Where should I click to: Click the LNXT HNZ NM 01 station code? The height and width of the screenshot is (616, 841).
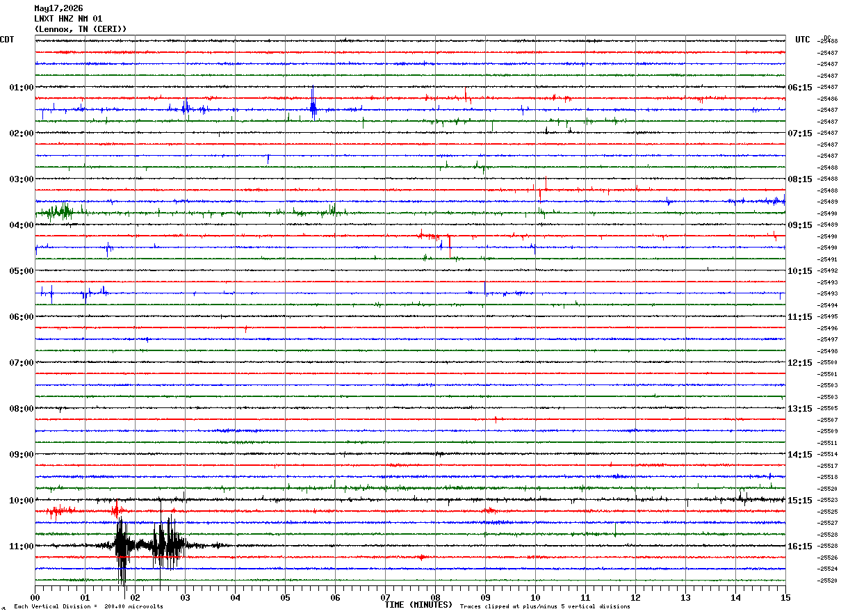click(x=68, y=19)
